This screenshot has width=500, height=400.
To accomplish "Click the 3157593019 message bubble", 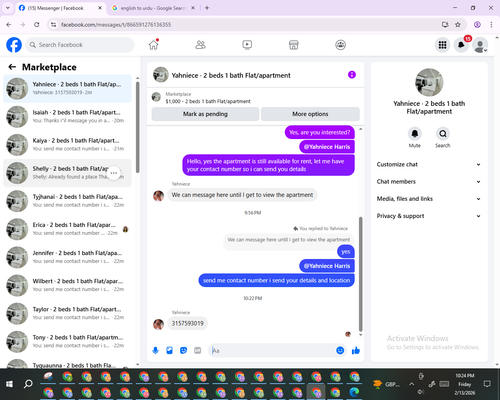I will coord(188,323).
